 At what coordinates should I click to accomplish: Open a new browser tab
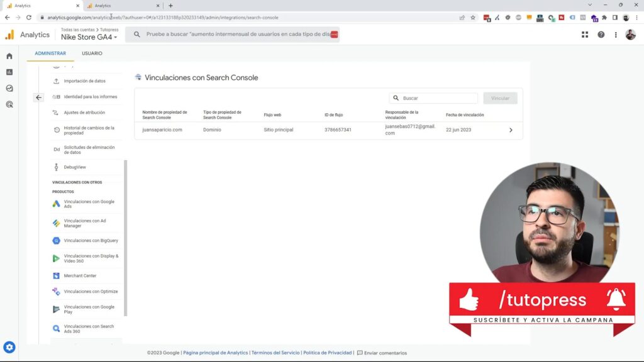point(170,6)
